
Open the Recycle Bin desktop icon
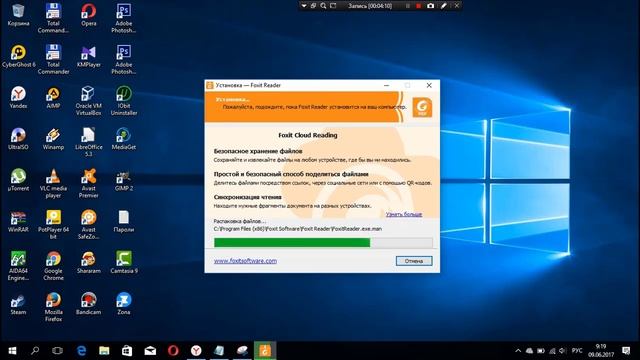tap(18, 15)
